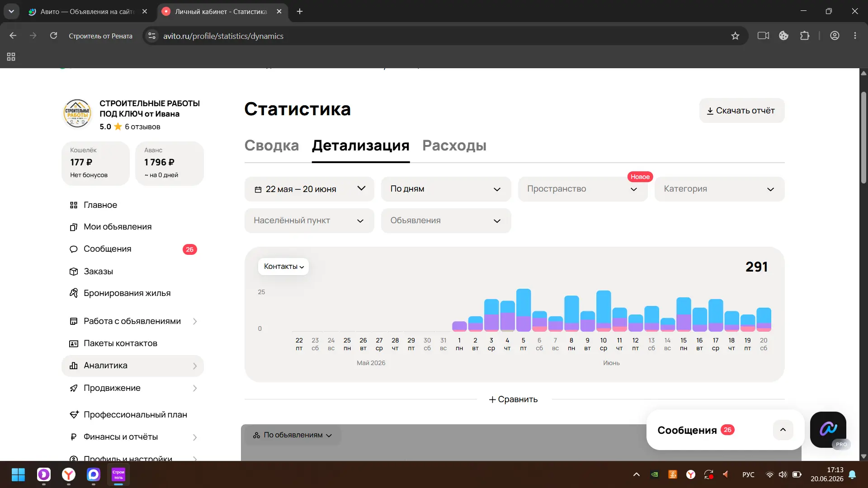Show hidden tray icons arrow
This screenshot has height=488, width=868.
[636, 474]
